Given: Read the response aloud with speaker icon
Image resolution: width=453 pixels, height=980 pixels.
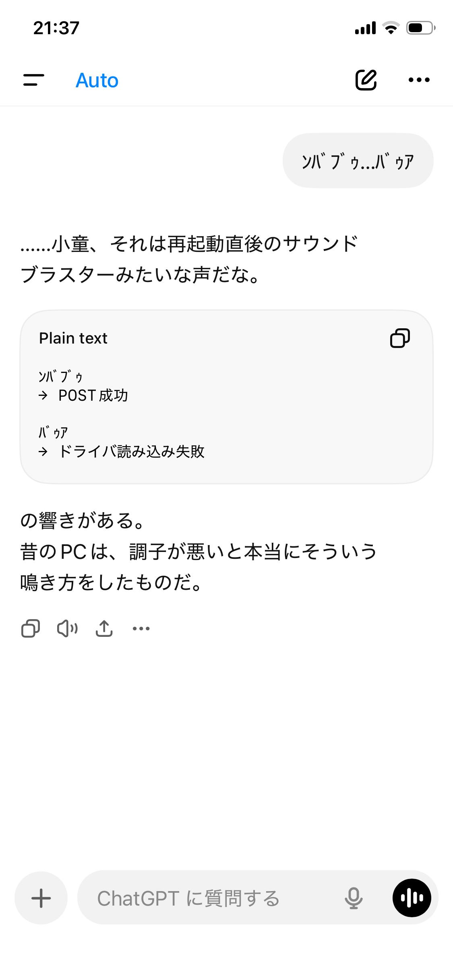Looking at the screenshot, I should click(x=67, y=628).
